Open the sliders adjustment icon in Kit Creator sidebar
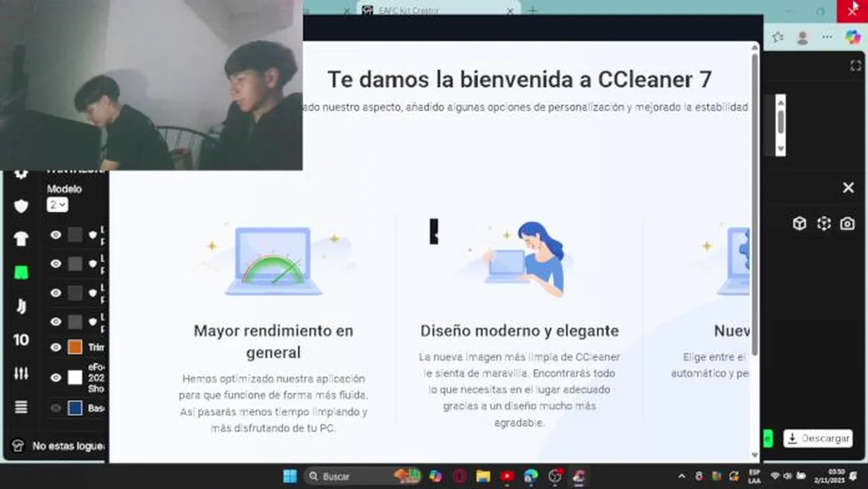868x489 pixels. pyautogui.click(x=21, y=373)
